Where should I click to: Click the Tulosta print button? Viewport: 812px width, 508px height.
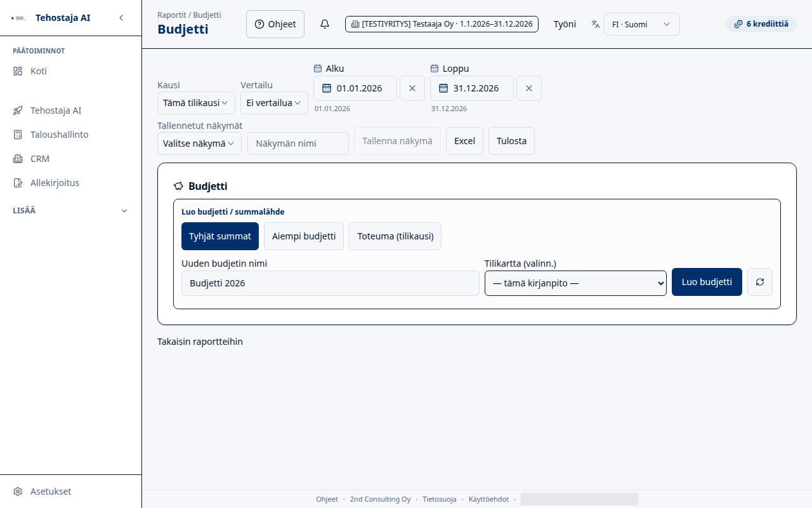pos(511,141)
